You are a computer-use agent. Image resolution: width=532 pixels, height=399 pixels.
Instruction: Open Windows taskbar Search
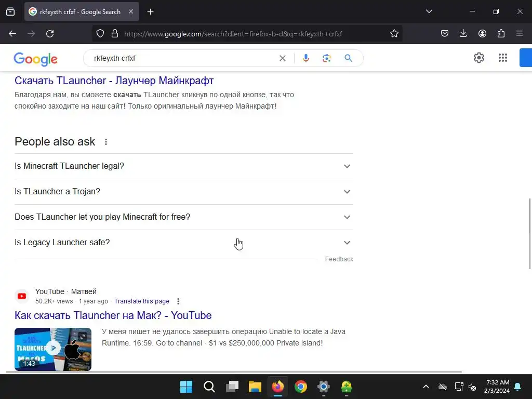(x=209, y=387)
